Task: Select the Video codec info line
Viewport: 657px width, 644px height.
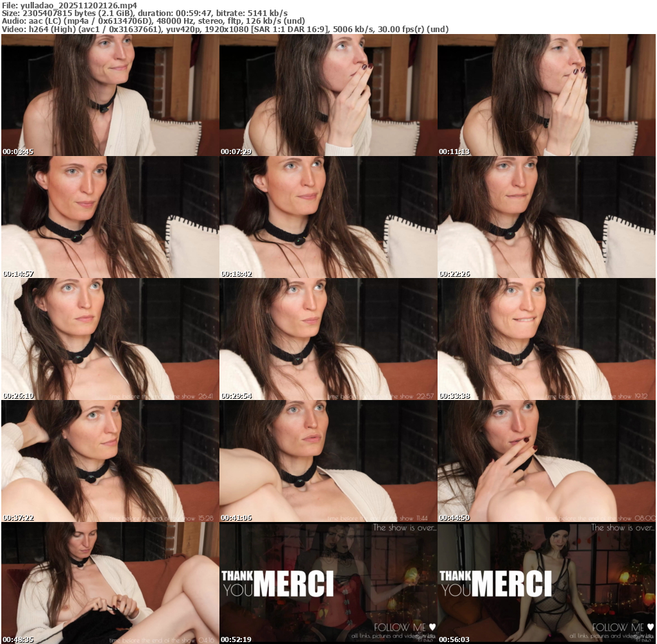Action: coord(225,30)
